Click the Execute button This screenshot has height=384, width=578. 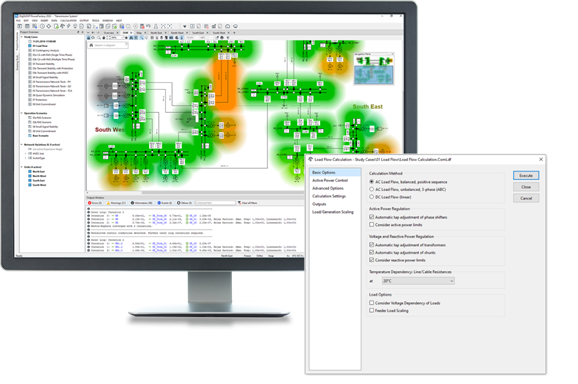pos(526,175)
